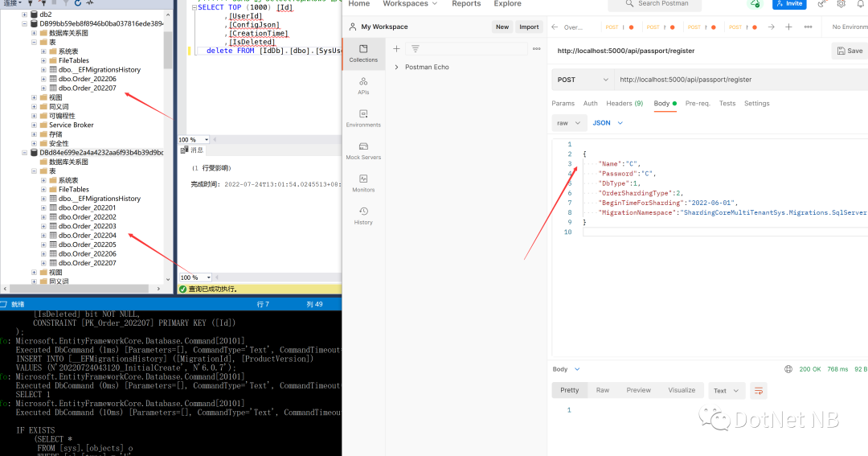Open the upper 100 % zoom dropdown

pos(207,140)
